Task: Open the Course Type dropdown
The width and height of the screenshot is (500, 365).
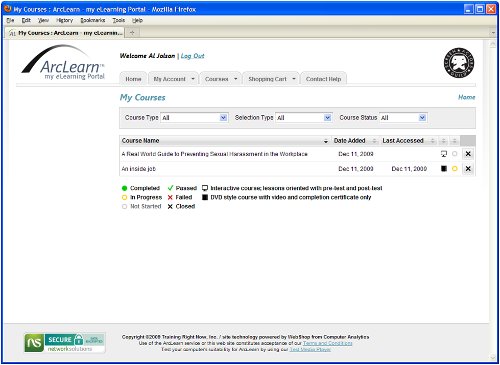Action: [194, 118]
